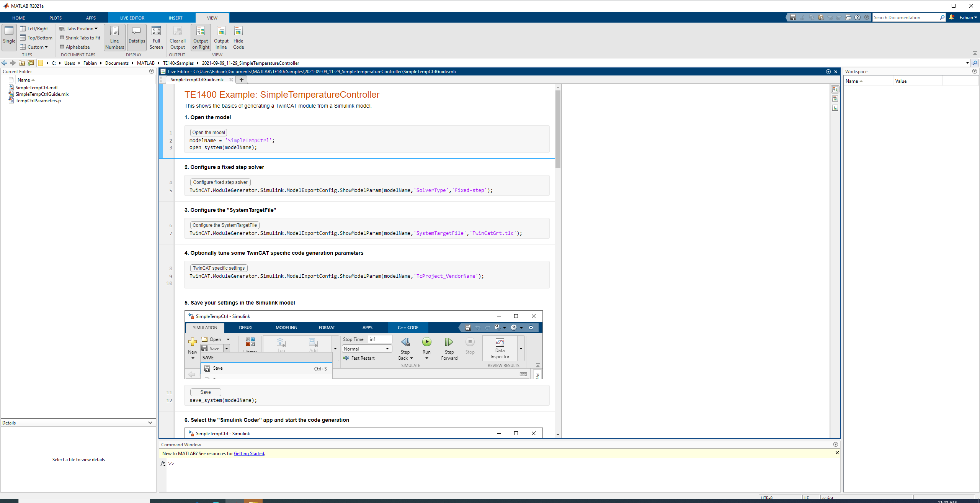Switch to the HOME tab

pyautogui.click(x=18, y=18)
